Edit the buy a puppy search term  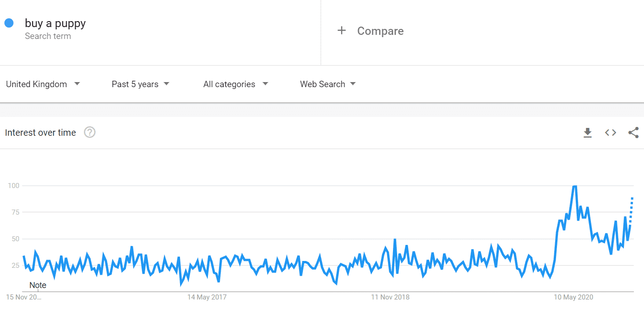55,23
